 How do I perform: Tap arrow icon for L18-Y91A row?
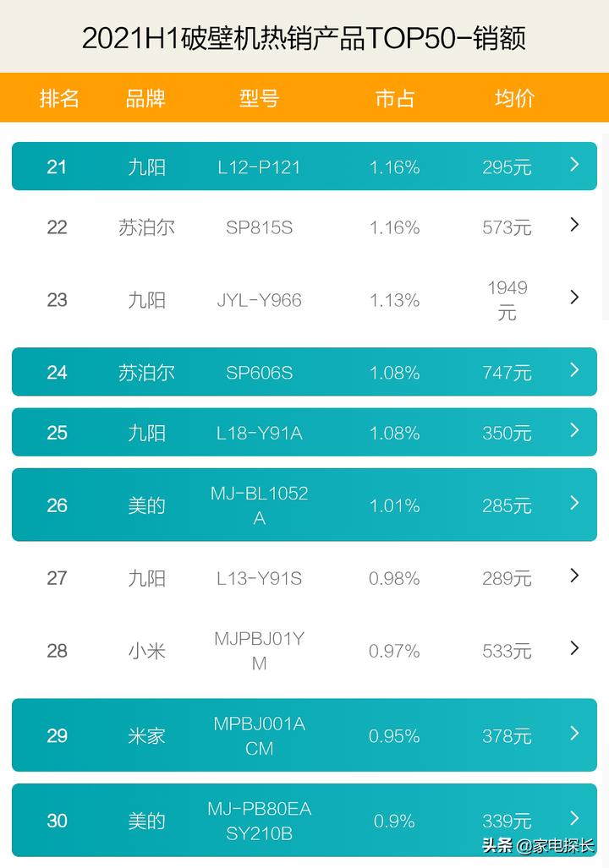(x=574, y=431)
